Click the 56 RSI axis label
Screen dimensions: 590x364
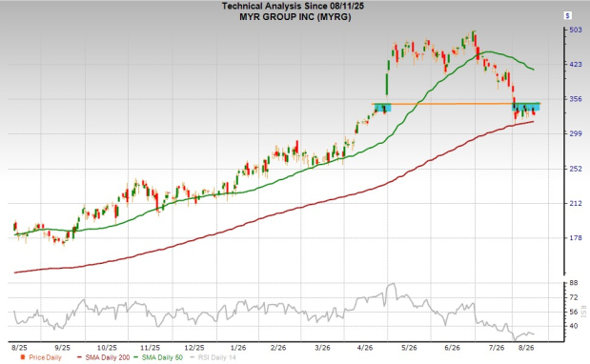tap(574, 312)
